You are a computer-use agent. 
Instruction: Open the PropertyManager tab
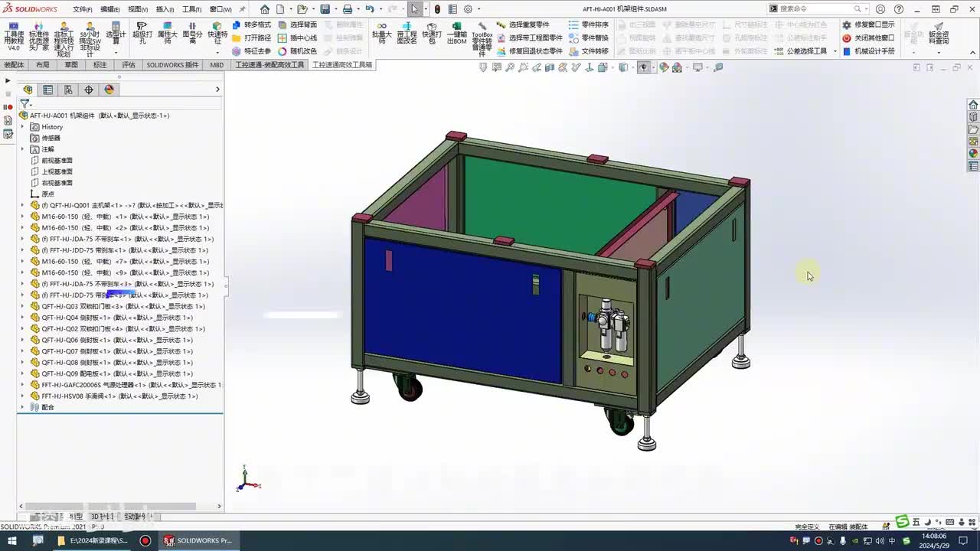[x=48, y=90]
